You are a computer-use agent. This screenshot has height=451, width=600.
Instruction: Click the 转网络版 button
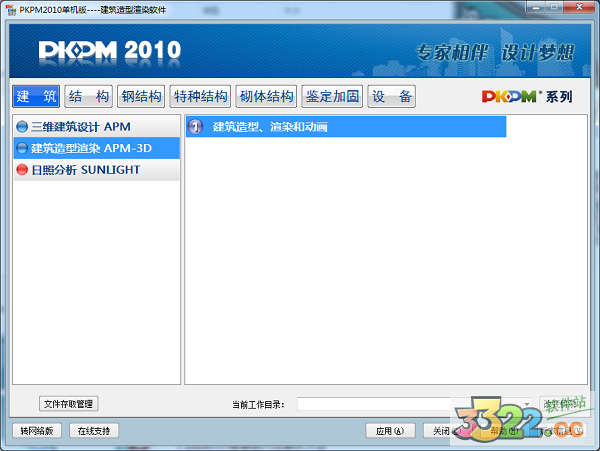(37, 431)
